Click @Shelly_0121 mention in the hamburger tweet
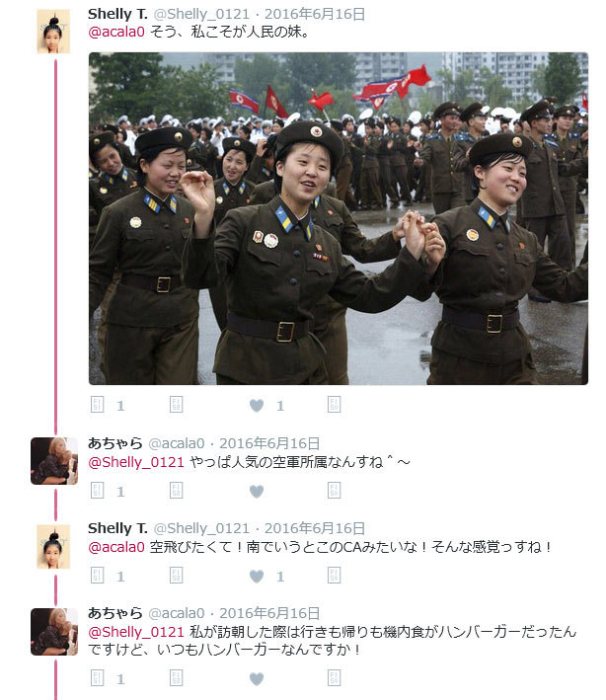Screen dimensions: 606x700 [136, 632]
